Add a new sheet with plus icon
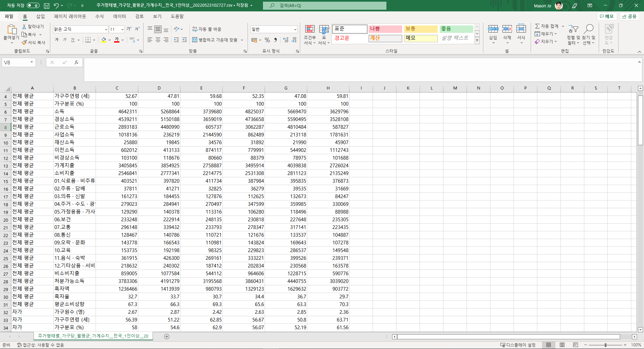Viewport: 644px width, 349px height. (x=167, y=336)
